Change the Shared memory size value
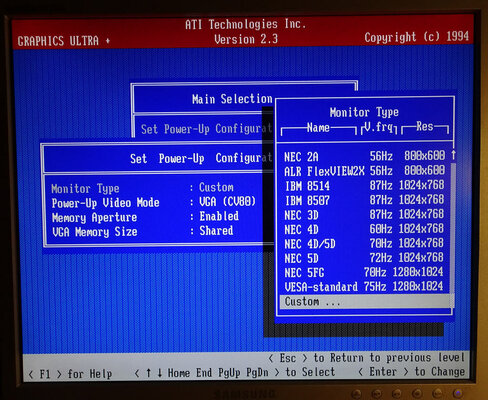 pyautogui.click(x=216, y=231)
